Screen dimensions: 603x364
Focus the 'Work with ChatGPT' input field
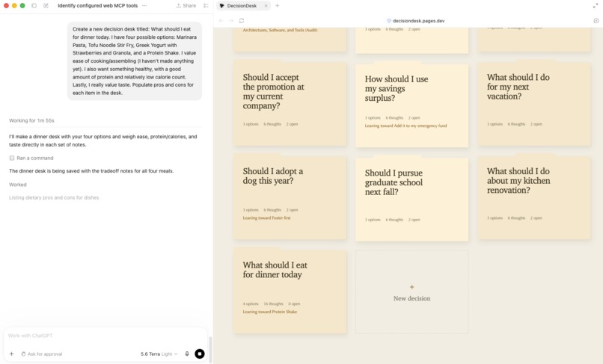click(x=105, y=336)
